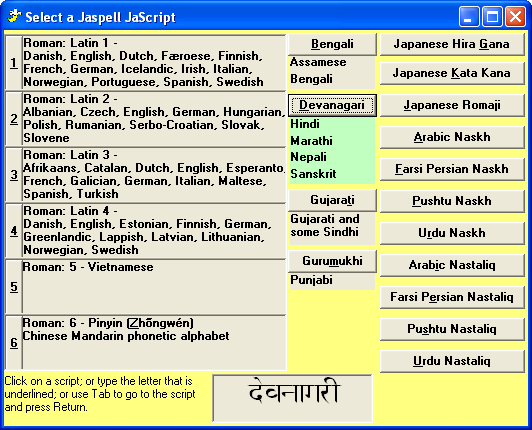Select Arabic Nastaliq script
The image size is (532, 430).
(452, 265)
